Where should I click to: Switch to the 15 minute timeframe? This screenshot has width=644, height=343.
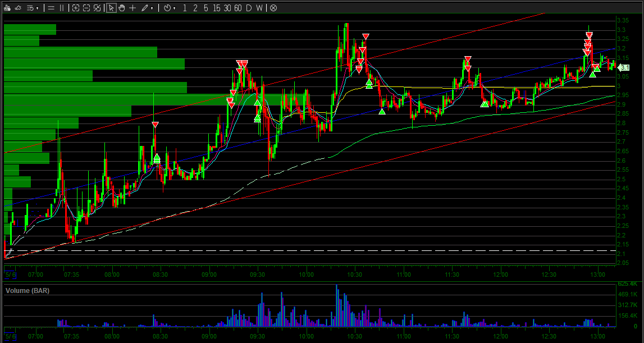(217, 8)
